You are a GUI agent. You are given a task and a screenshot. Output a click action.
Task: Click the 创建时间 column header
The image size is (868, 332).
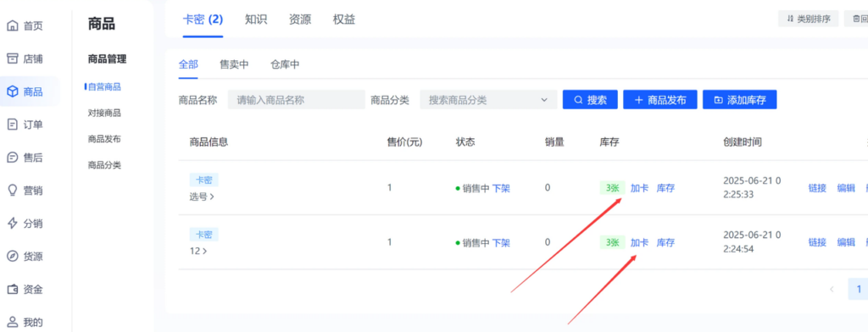tap(743, 142)
